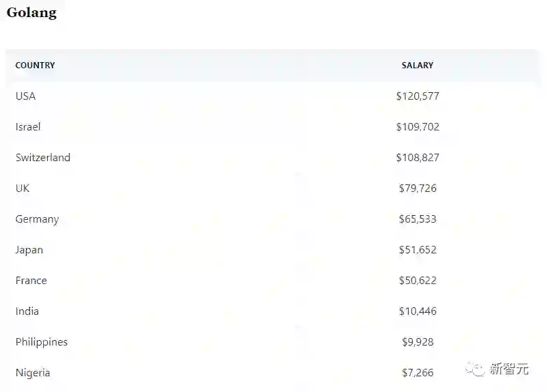546x392 pixels.
Task: Click the 新智元 watermark text
Action: pyautogui.click(x=510, y=369)
